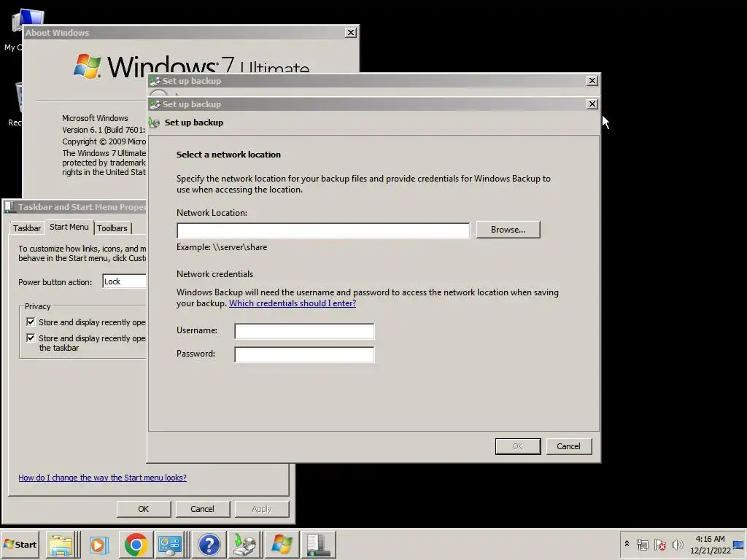
Task: Click the Taskbar Properties title bar icon
Action: tap(9, 206)
